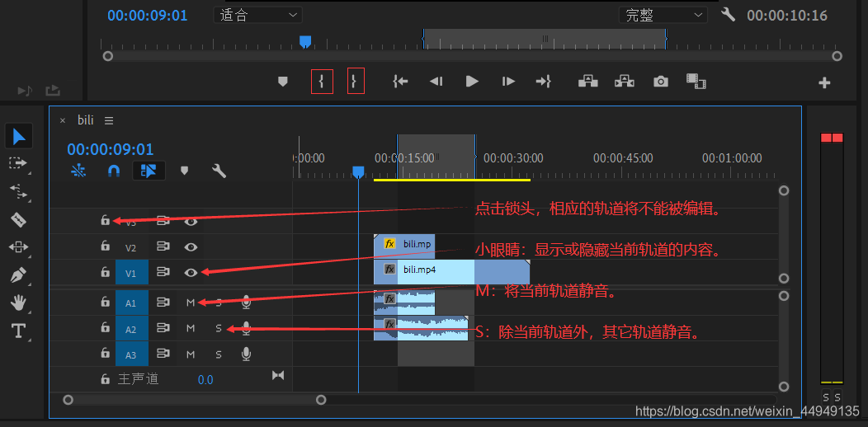Toggle timeline Snap magnet
868x427 pixels.
point(114,171)
